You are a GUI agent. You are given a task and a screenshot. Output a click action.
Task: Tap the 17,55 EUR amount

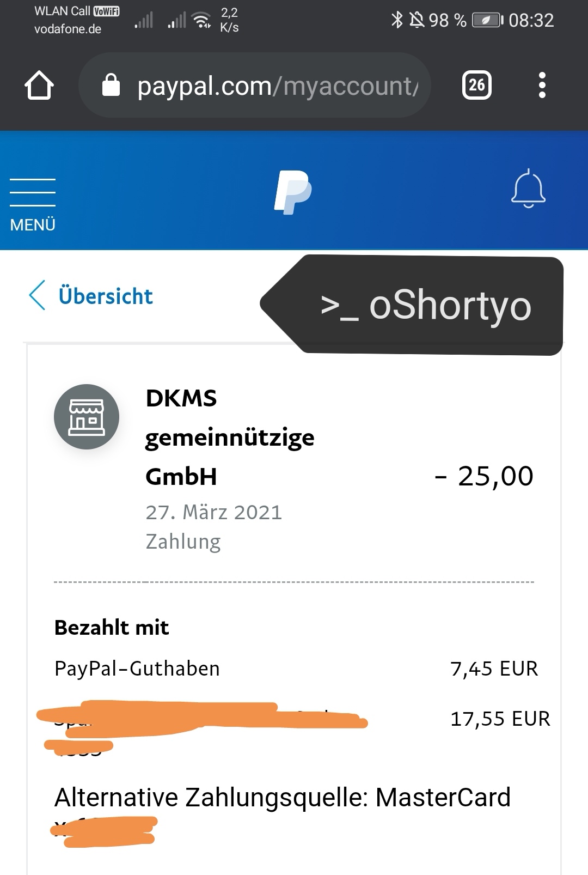[x=500, y=719]
